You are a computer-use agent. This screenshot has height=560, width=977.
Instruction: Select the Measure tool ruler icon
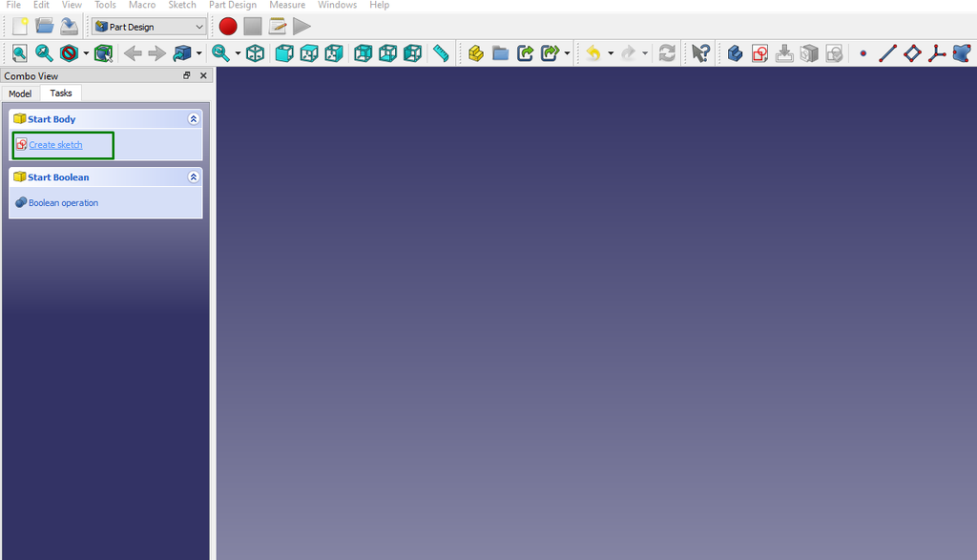441,52
